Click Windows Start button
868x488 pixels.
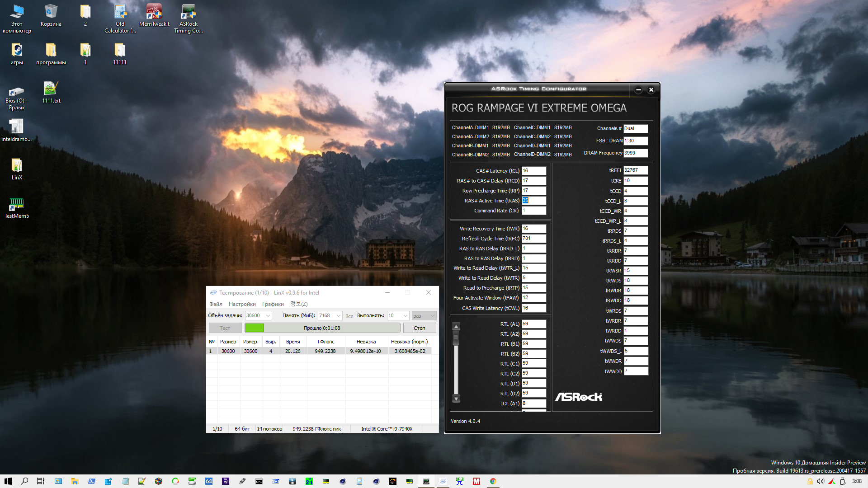click(8, 481)
